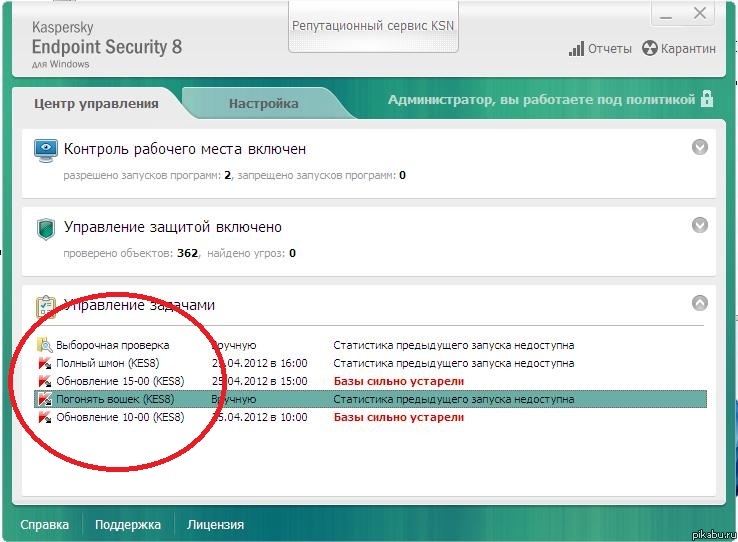Click the Reports bar-chart icon
The image size is (738, 542).
point(576,49)
